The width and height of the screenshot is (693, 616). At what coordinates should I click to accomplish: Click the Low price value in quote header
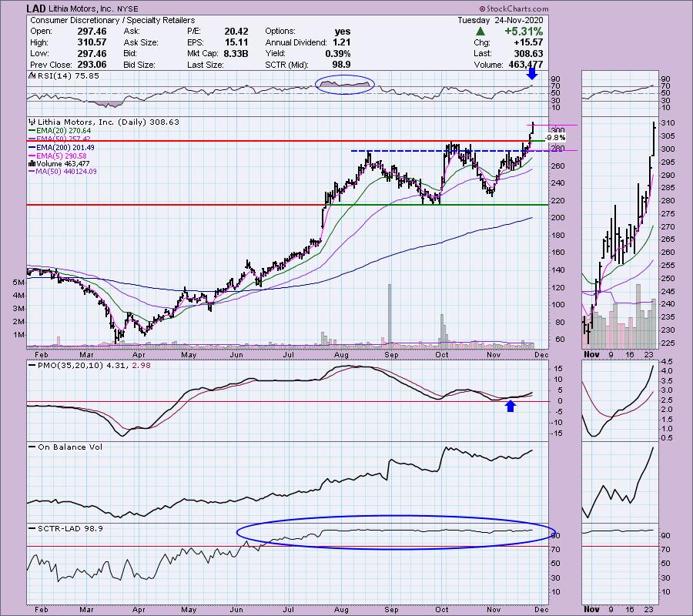pos(92,53)
